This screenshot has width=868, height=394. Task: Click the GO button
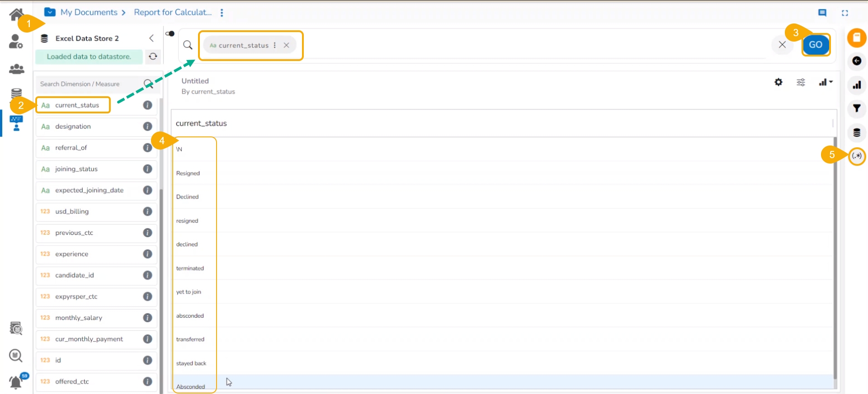pos(816,45)
